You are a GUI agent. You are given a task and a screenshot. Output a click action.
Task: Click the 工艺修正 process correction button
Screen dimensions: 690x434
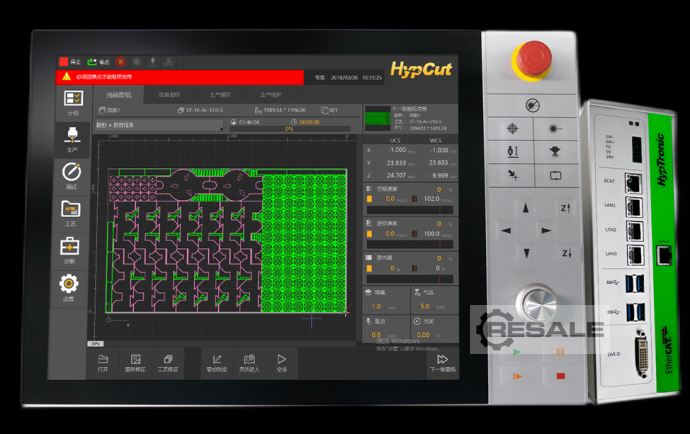click(x=168, y=363)
